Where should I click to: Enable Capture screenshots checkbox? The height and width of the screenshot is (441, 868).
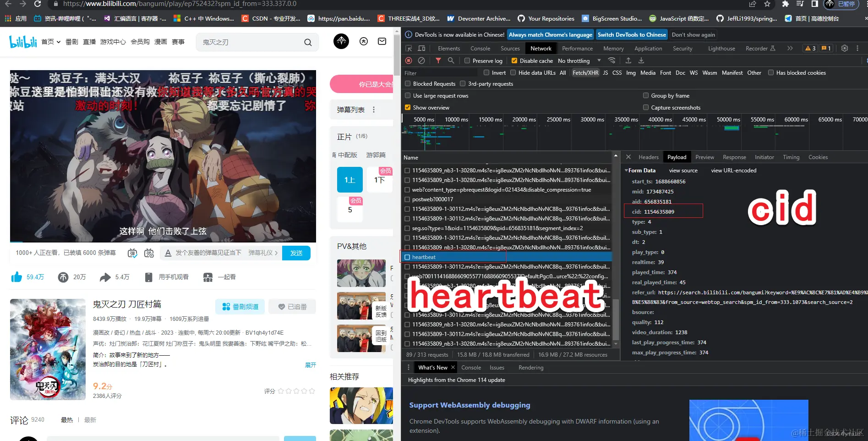(646, 107)
